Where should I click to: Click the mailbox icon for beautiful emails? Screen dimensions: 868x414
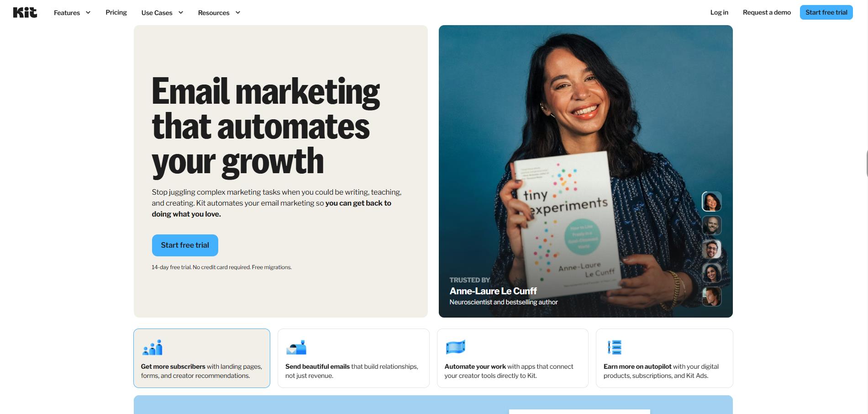pos(296,347)
